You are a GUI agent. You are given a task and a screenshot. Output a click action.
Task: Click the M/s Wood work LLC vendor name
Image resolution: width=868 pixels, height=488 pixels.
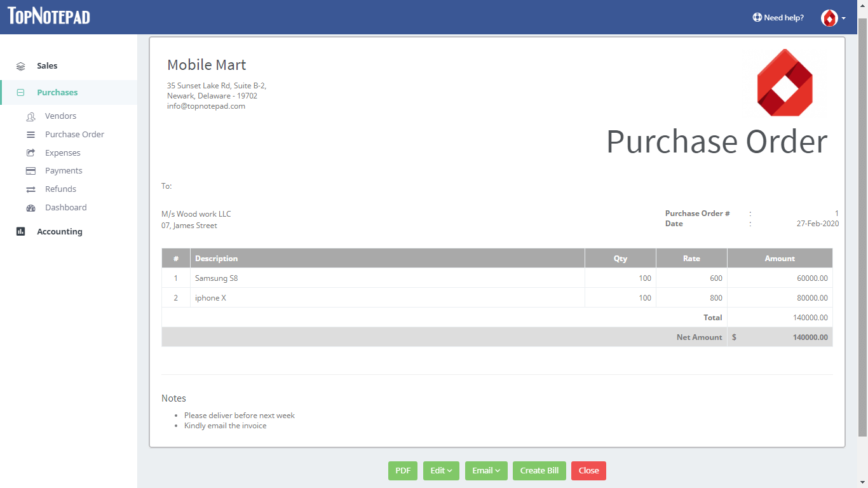[196, 214]
